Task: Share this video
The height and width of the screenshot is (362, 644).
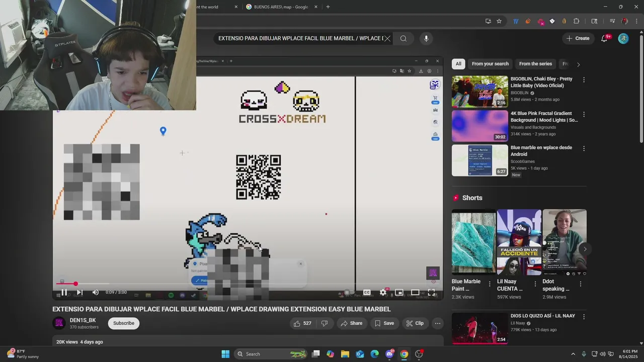Action: (351, 323)
